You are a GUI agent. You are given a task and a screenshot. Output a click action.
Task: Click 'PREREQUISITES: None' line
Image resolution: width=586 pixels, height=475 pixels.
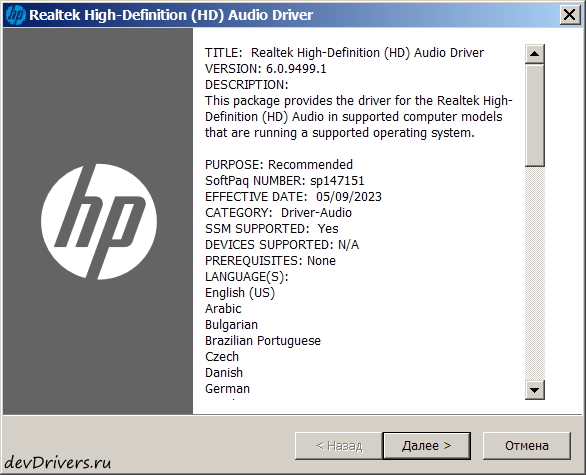(270, 260)
